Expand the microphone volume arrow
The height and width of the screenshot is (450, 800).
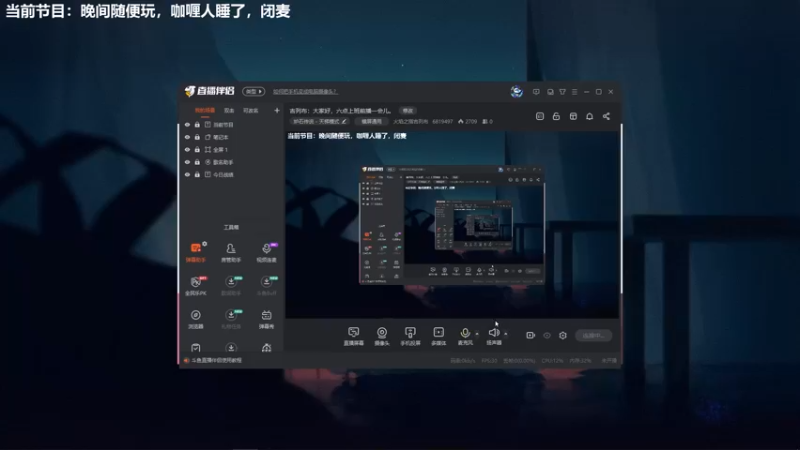pos(477,334)
